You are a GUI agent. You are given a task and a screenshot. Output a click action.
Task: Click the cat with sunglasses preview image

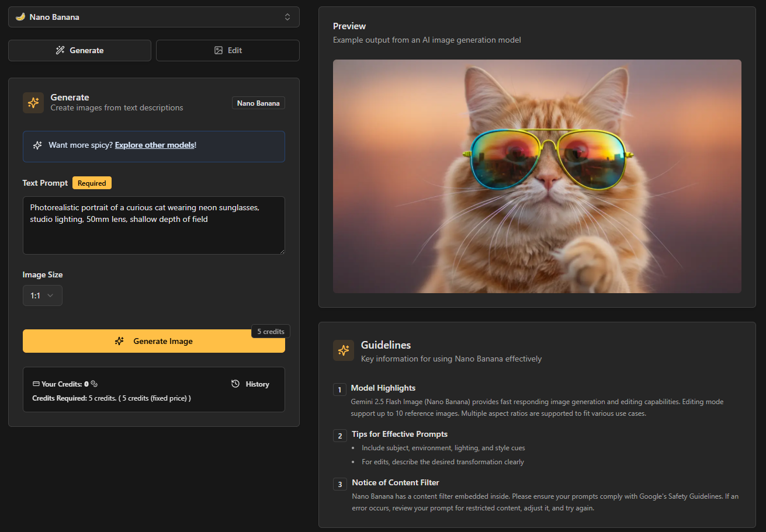[x=537, y=176]
